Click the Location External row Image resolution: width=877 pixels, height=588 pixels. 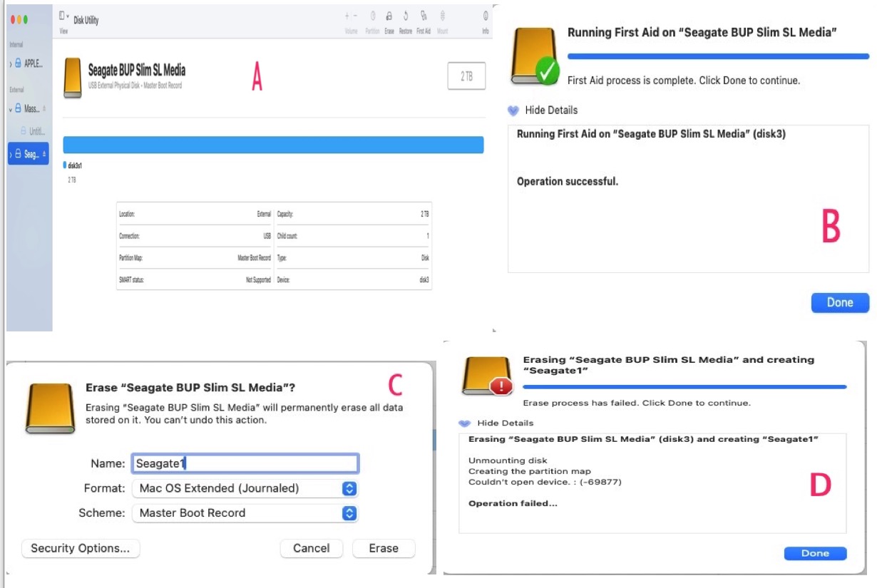pos(195,214)
